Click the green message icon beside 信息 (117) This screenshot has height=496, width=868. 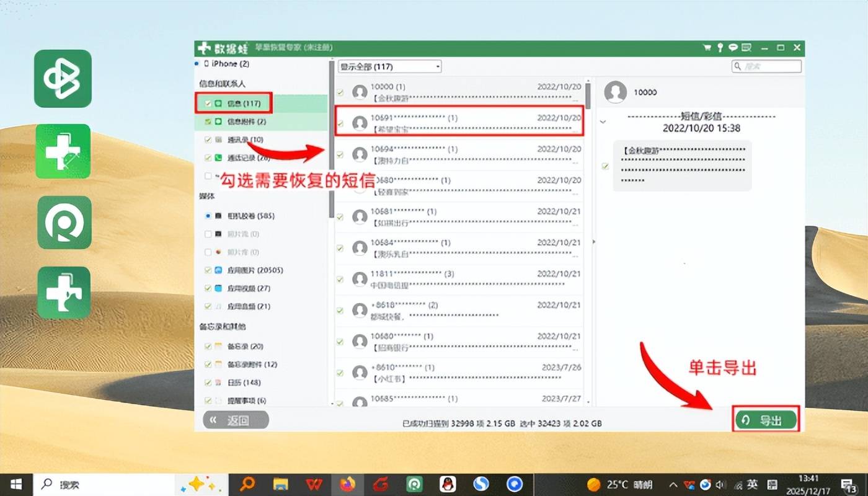[219, 104]
